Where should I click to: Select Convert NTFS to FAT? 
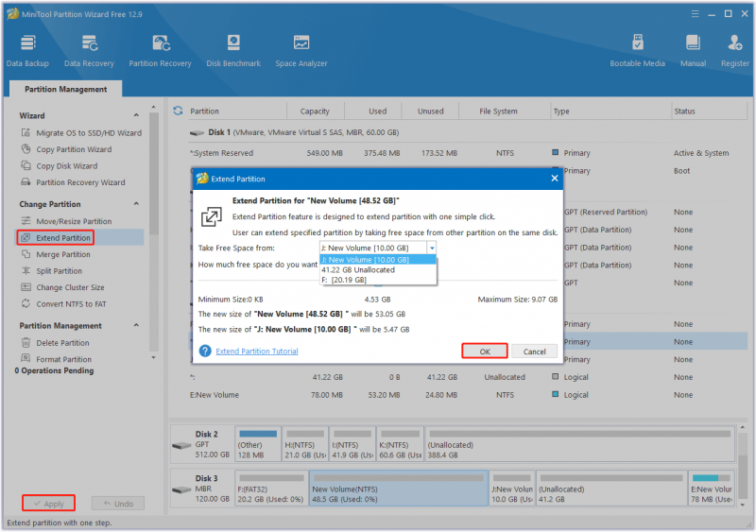click(x=63, y=304)
